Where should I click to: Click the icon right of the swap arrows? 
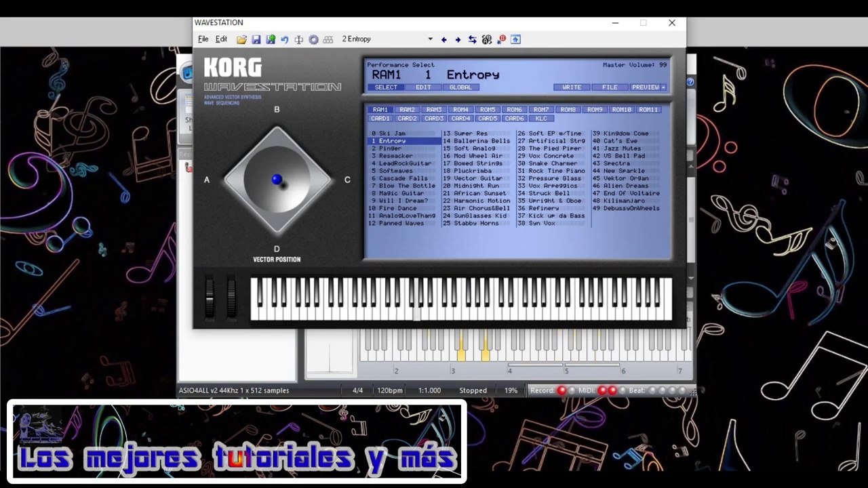click(x=487, y=40)
